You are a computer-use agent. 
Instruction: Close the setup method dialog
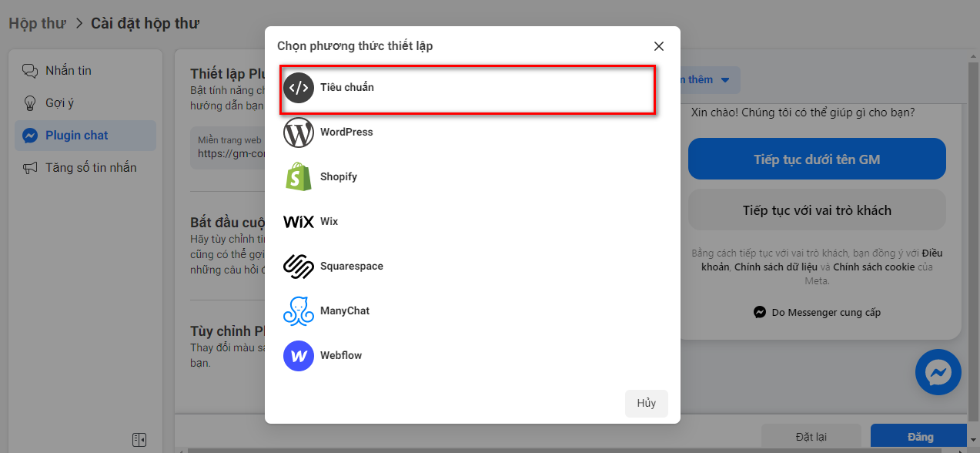point(659,46)
